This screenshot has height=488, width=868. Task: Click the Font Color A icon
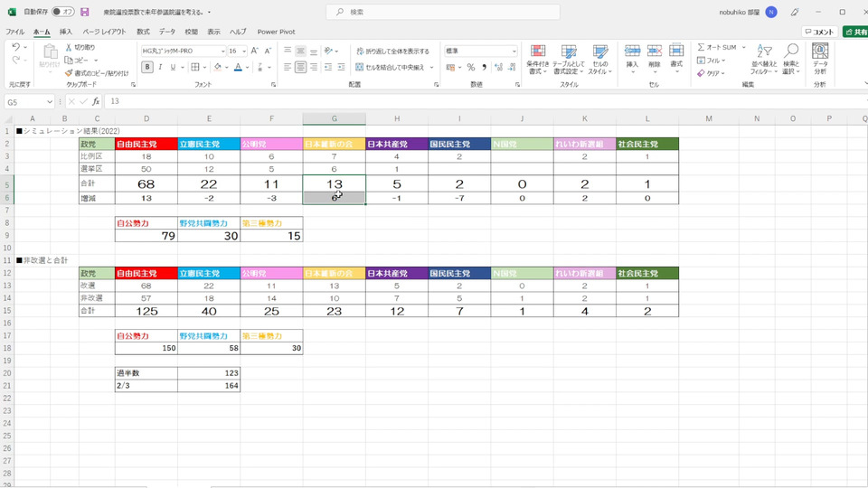[x=238, y=67]
